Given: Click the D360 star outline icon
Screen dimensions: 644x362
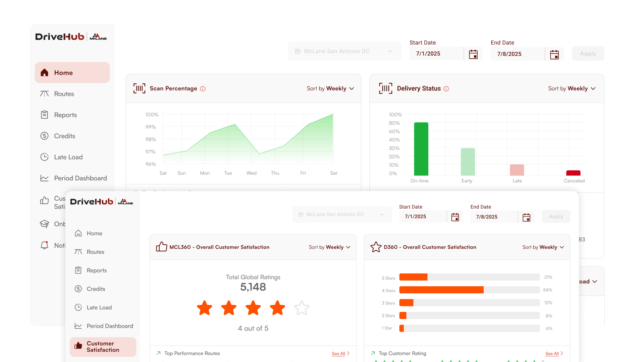Looking at the screenshot, I should (x=376, y=247).
